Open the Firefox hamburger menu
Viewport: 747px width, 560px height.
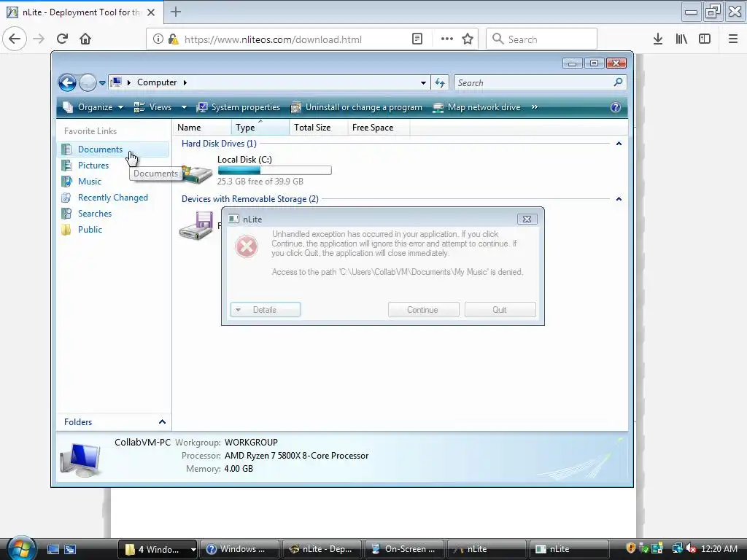(733, 39)
